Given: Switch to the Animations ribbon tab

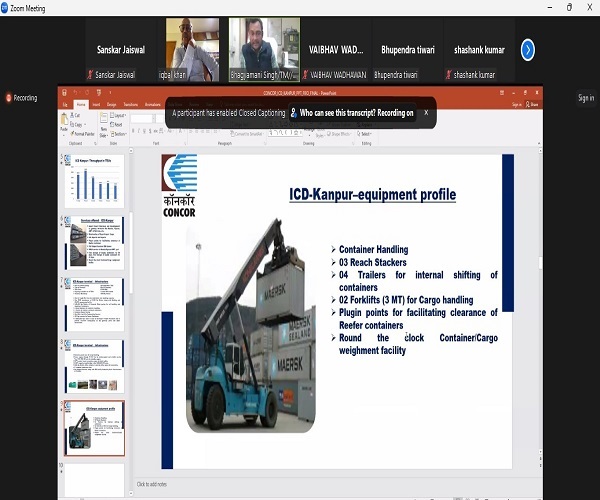Looking at the screenshot, I should (x=152, y=104).
